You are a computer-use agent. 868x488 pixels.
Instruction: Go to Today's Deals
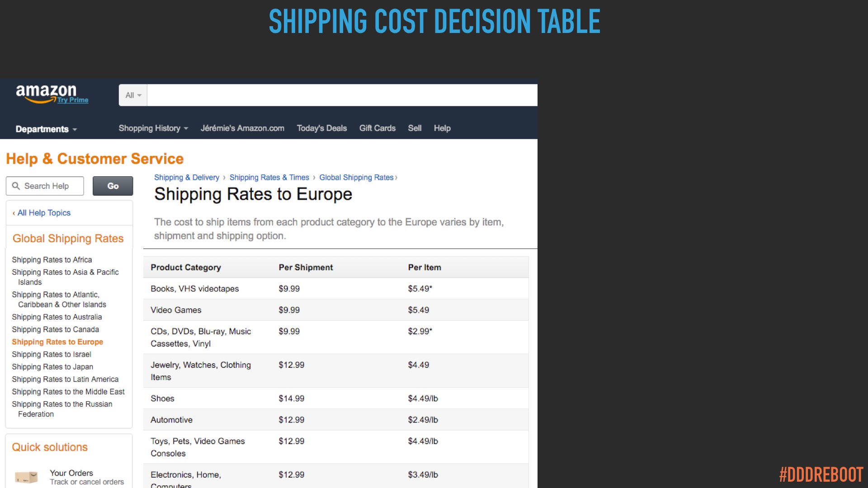point(322,128)
